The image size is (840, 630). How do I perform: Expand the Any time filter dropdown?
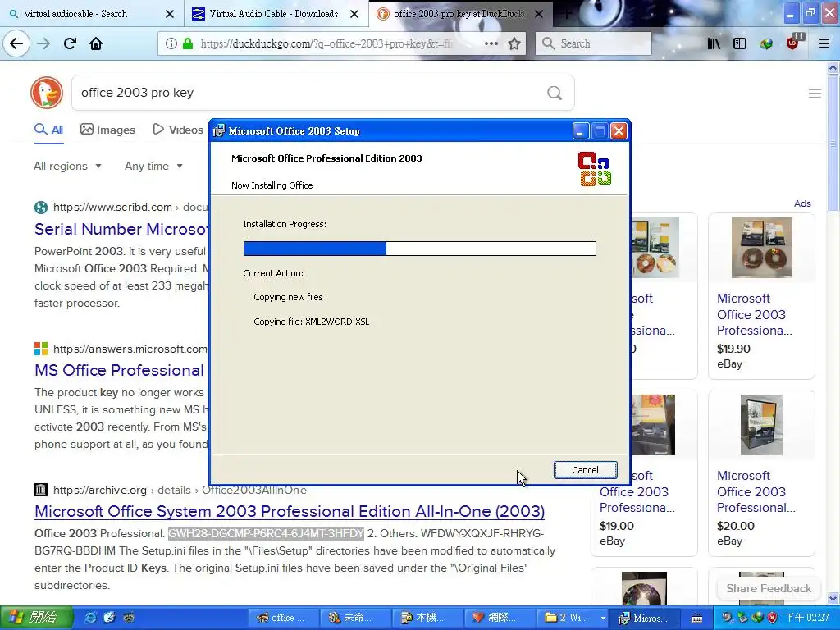coord(153,166)
